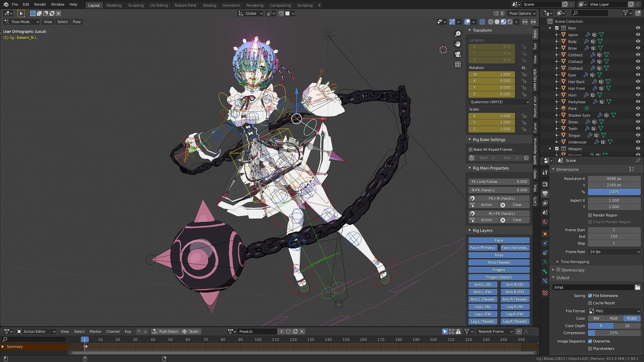Open the Quaternion (WXYZ) rotation mode dropdown
This screenshot has width=644, height=362.
click(499, 102)
